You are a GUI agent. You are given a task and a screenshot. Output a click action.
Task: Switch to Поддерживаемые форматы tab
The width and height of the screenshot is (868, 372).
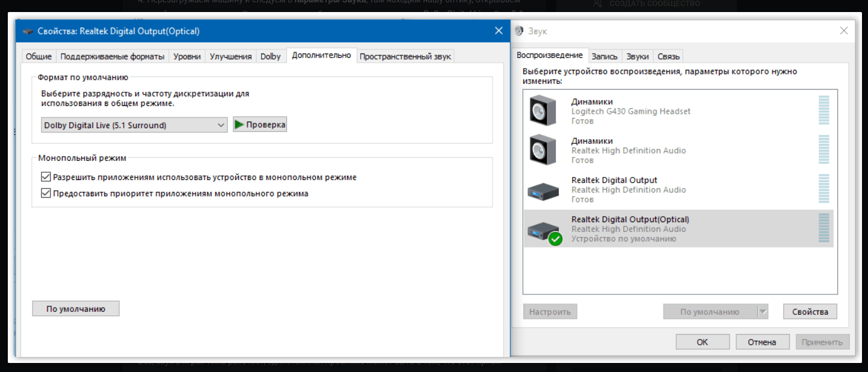click(x=112, y=56)
